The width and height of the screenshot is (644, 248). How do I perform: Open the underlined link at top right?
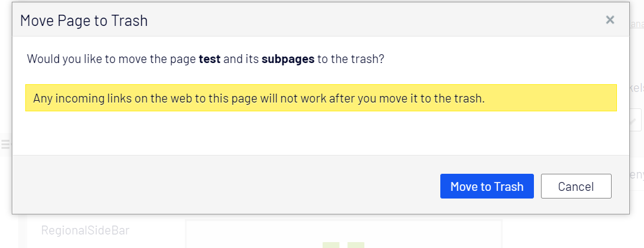tap(636, 25)
